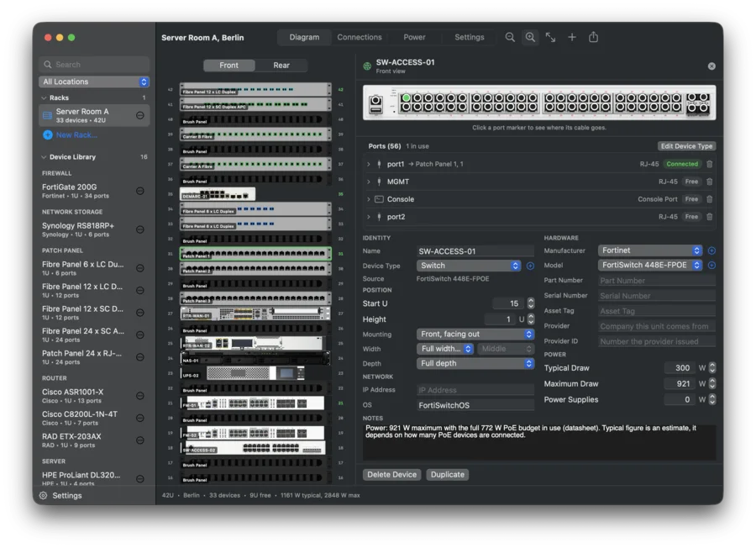Screen dimensions: 756x548
Task: Click the round options icon beside Server Room A
Action: 139,115
